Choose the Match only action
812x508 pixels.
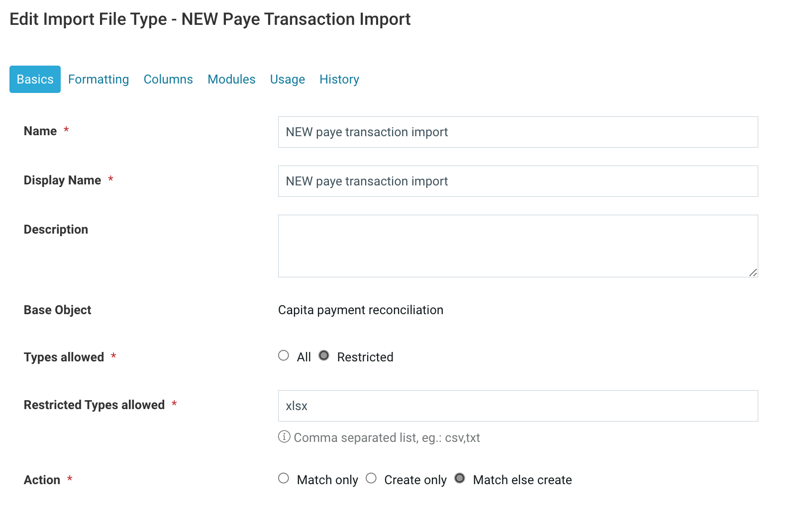(x=284, y=479)
